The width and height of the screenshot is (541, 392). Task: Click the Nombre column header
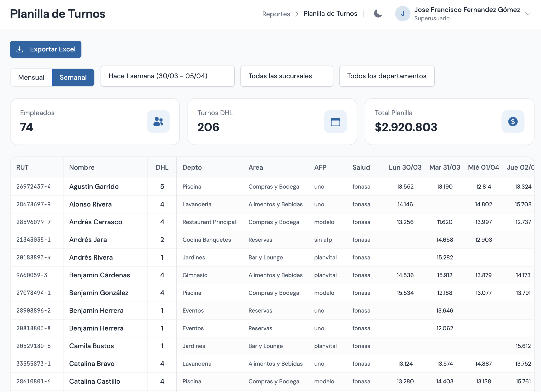pos(82,168)
